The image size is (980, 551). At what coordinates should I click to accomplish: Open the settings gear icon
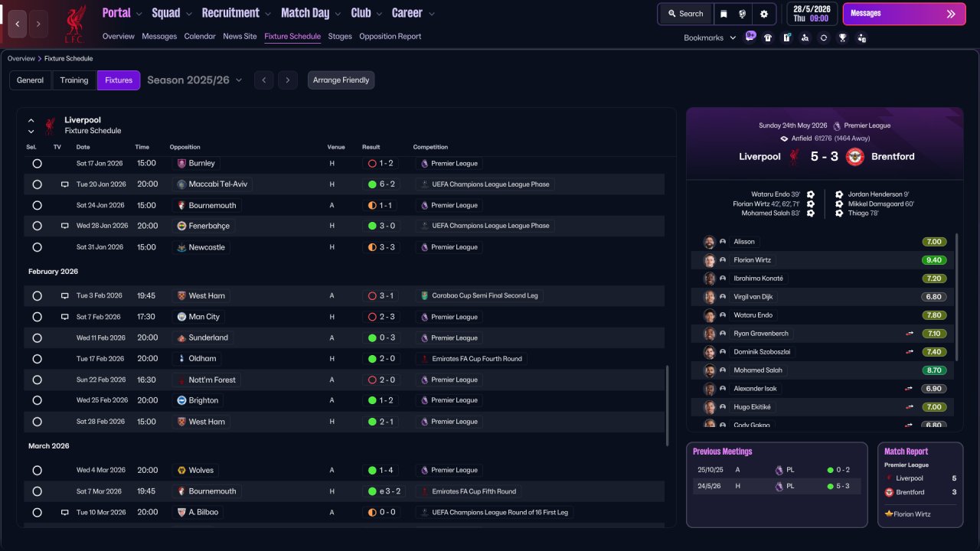pyautogui.click(x=763, y=14)
